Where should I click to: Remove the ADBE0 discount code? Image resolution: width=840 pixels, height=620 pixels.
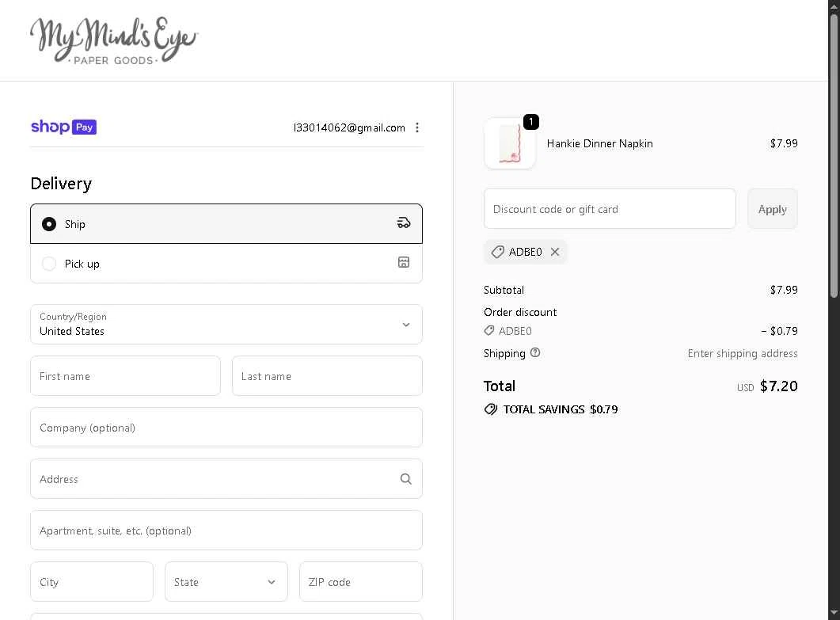[555, 251]
